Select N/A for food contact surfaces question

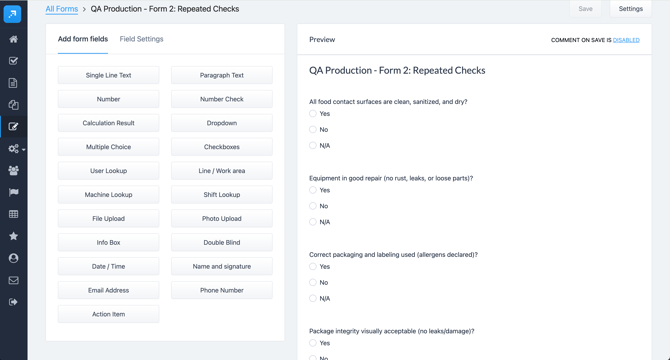[313, 146]
